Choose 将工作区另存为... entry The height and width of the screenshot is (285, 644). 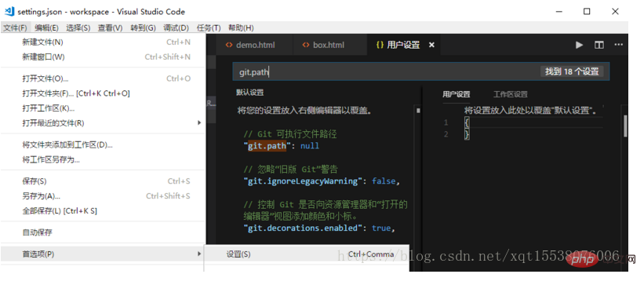click(103, 159)
